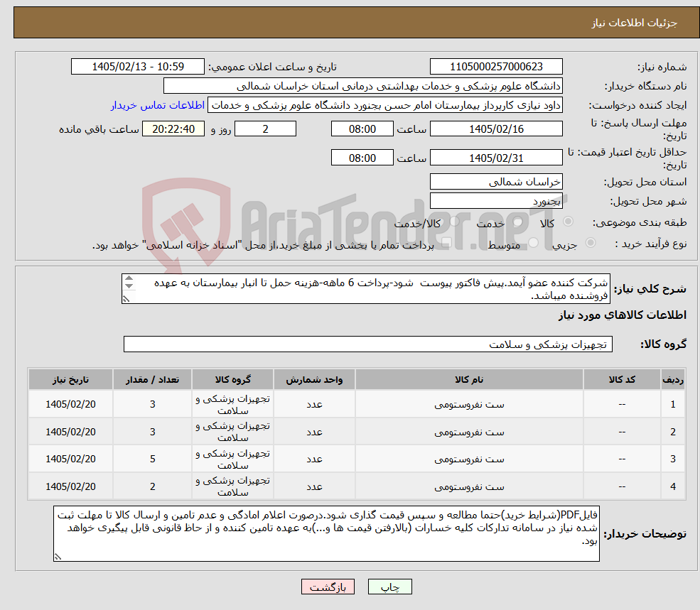700x610 pixels.
Task: Open buyer contact info link اطلاعات تماس خریدار
Action: (x=158, y=105)
